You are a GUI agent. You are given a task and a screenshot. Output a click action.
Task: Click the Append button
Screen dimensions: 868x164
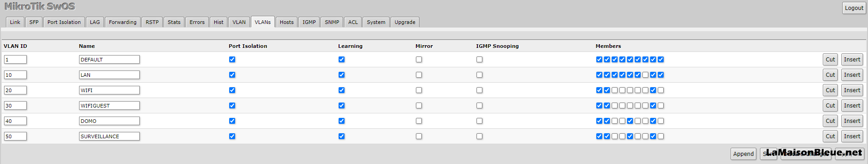(x=743, y=154)
